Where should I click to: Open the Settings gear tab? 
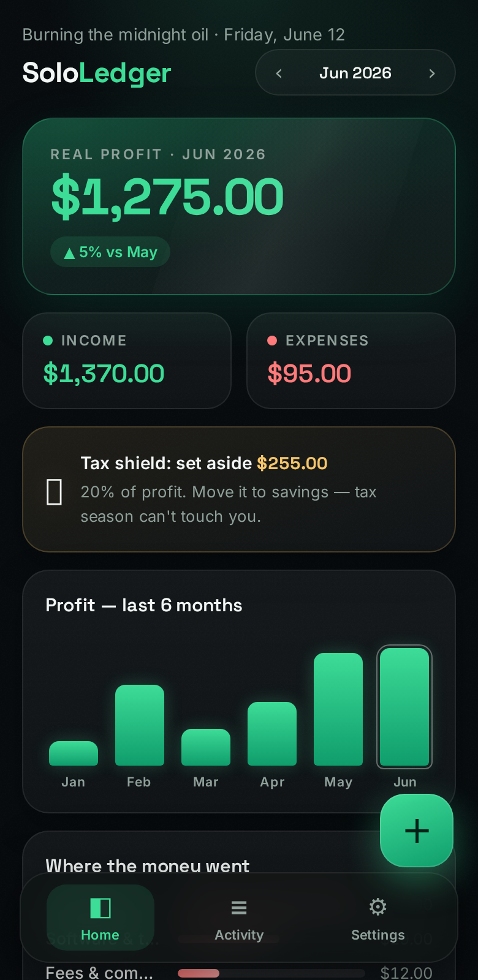(377, 918)
